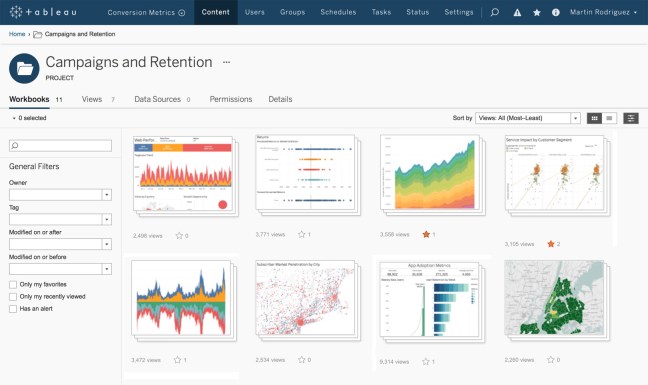Open the project actions ellipsis menu
Screen dimensions: 648x385
point(226,62)
